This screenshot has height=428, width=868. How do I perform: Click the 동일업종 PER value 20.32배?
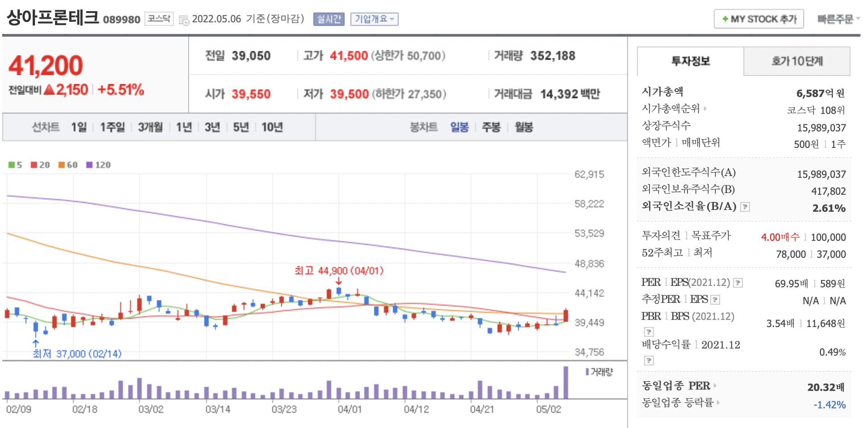coord(826,387)
